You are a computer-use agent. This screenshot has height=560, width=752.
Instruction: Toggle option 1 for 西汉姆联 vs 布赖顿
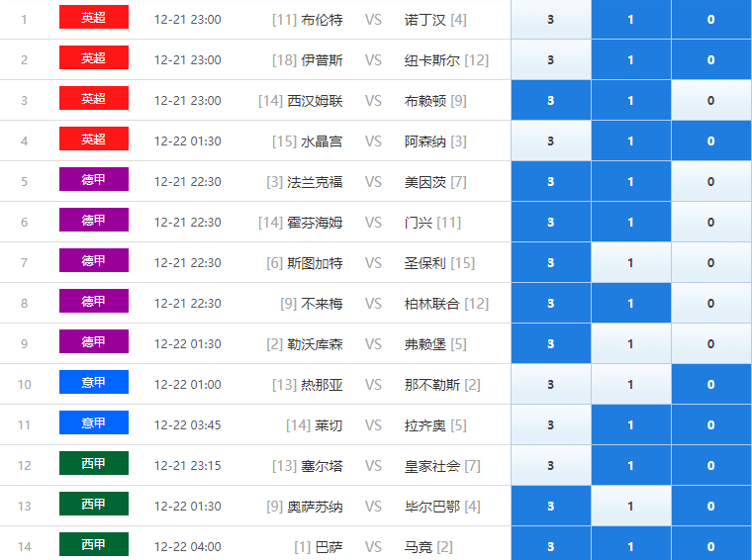coord(631,100)
